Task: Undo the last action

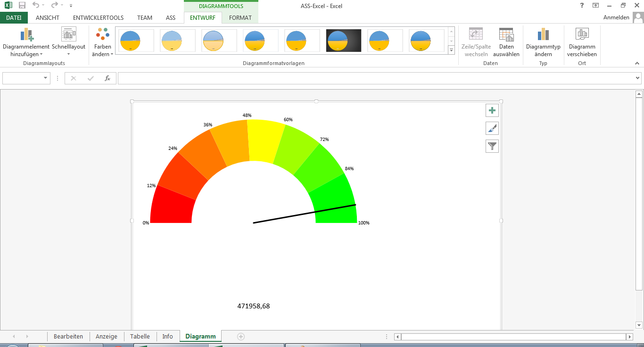Action: (x=36, y=6)
